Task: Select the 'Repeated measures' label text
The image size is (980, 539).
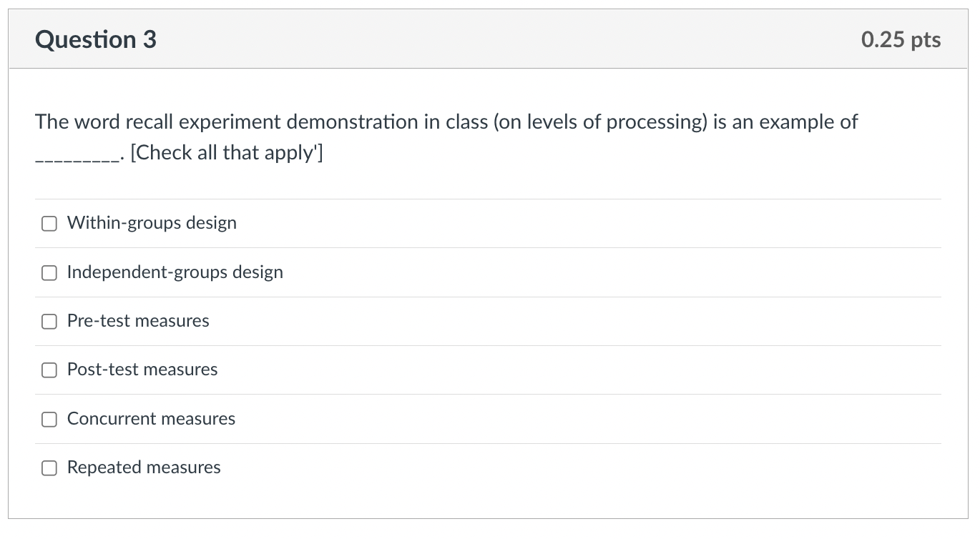Action: point(144,468)
